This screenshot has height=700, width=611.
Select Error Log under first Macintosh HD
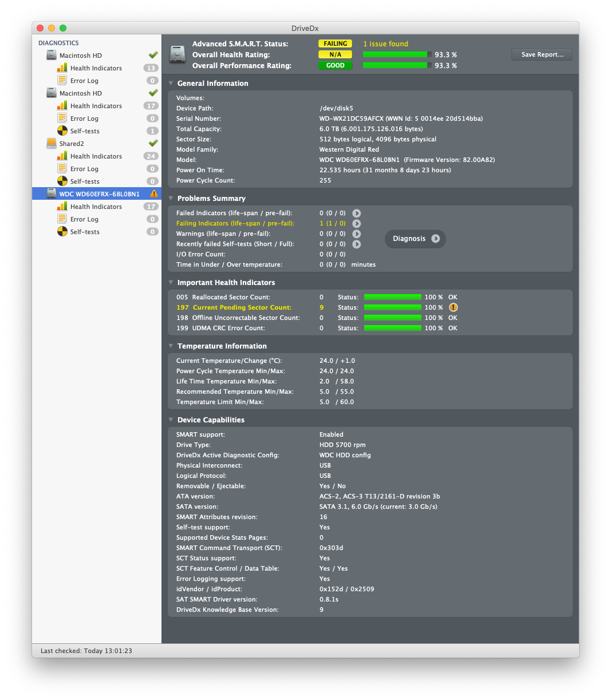[84, 81]
